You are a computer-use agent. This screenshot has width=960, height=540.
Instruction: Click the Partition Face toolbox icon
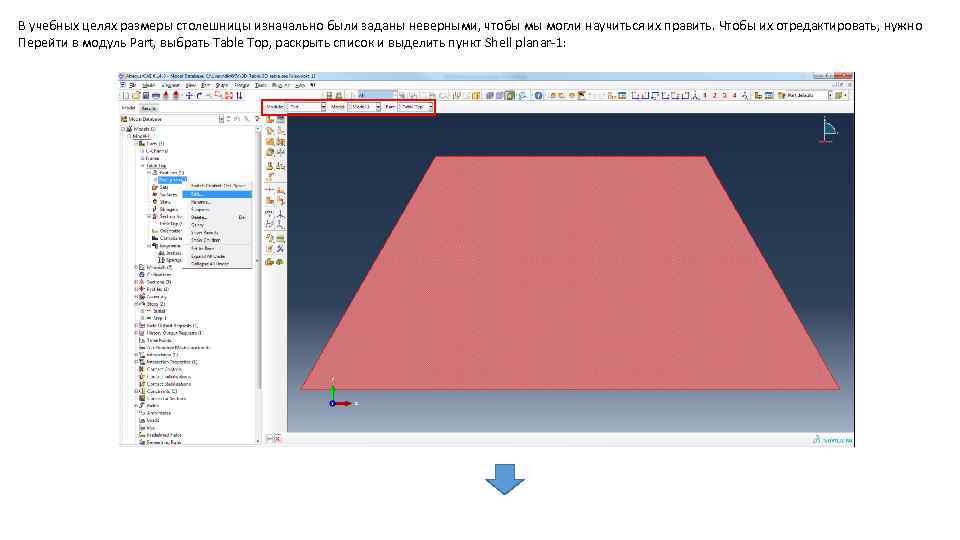(x=280, y=188)
